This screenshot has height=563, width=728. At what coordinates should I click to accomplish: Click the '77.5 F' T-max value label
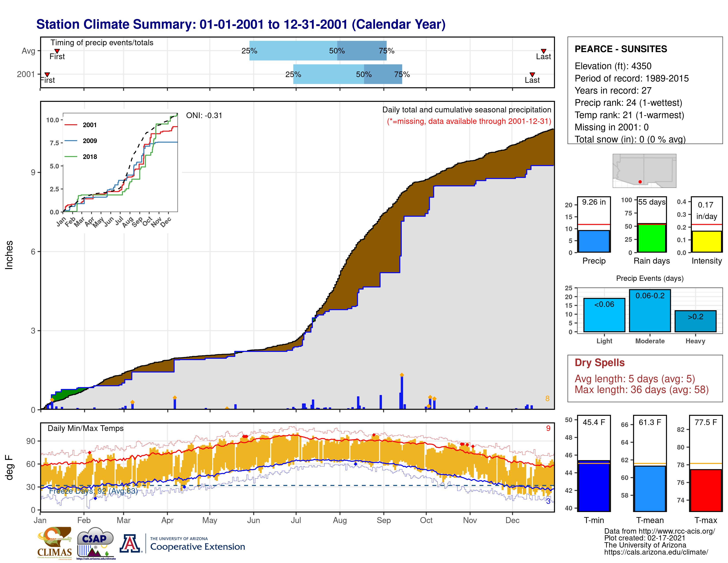coord(706,422)
